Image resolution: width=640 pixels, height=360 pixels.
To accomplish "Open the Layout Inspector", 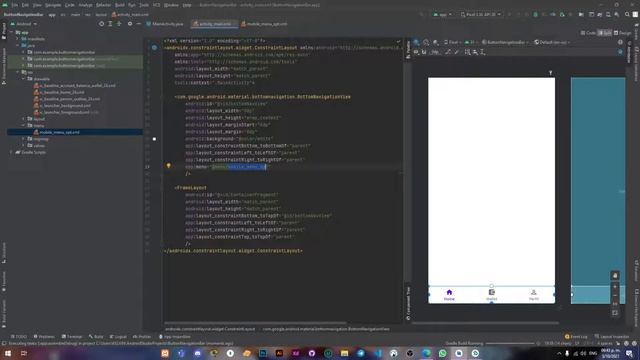I will (611, 337).
